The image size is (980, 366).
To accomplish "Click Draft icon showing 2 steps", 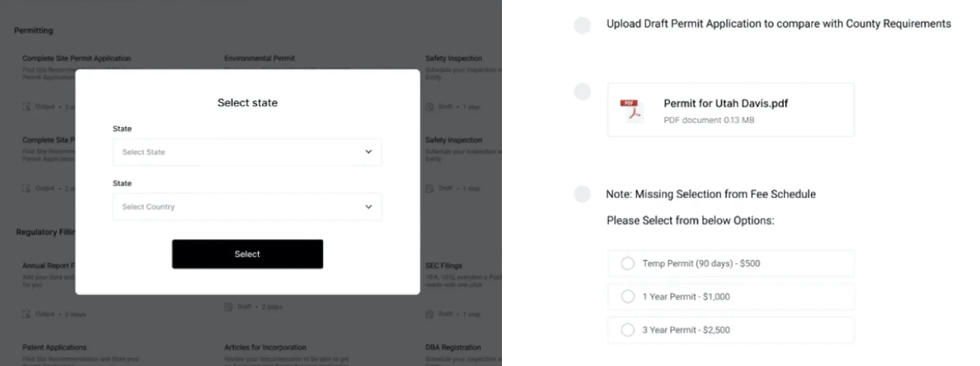I will pyautogui.click(x=229, y=307).
